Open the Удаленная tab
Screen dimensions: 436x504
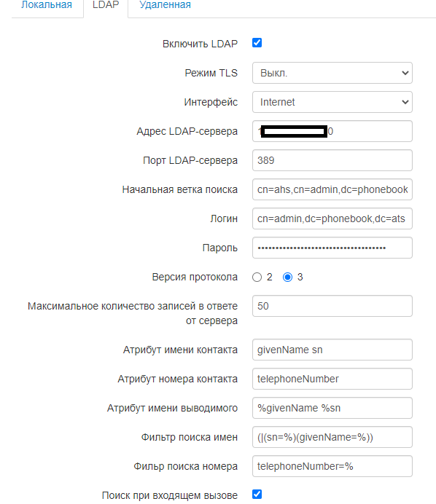(165, 5)
